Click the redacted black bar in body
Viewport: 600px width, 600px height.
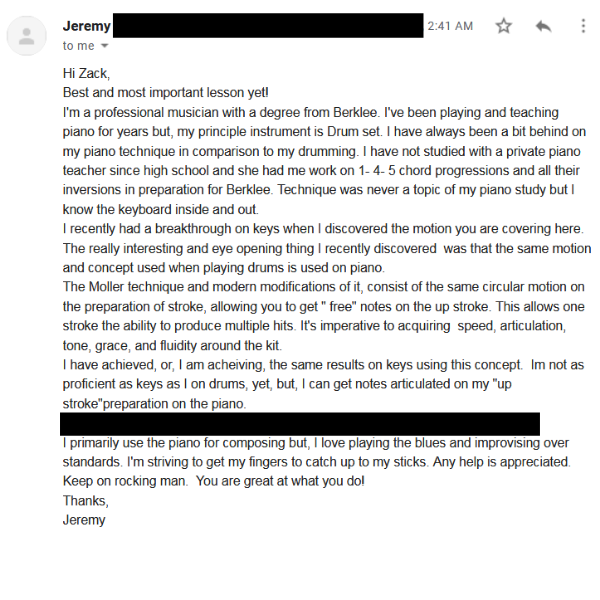point(300,424)
